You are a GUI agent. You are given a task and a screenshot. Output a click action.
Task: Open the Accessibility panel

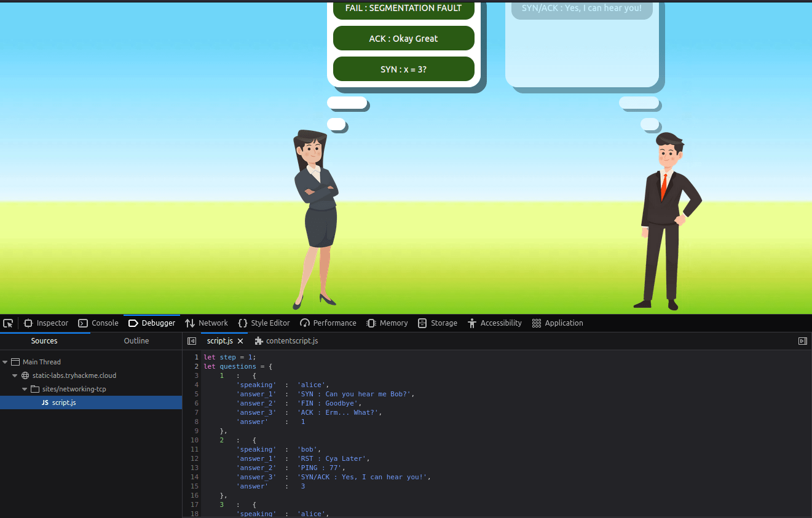(495, 323)
